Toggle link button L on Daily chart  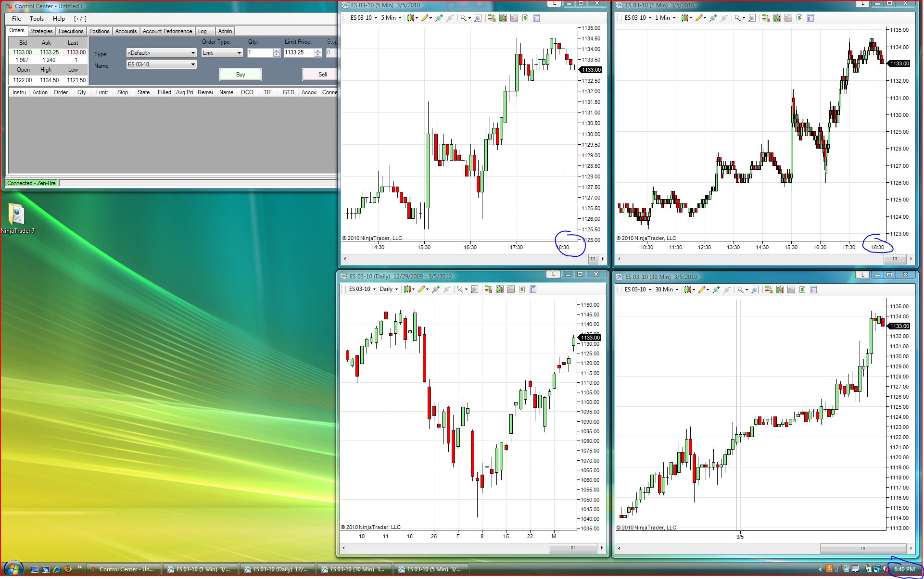point(553,275)
